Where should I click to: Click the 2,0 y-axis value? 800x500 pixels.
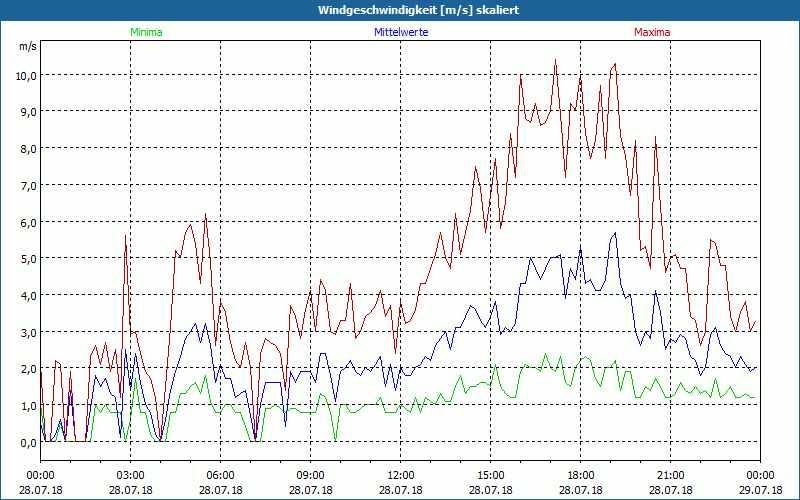pos(28,369)
